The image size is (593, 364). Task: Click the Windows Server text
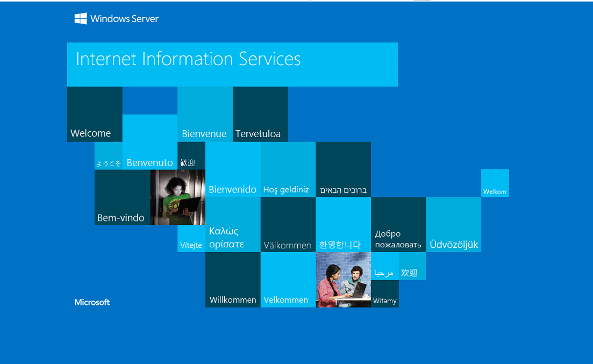tap(124, 18)
